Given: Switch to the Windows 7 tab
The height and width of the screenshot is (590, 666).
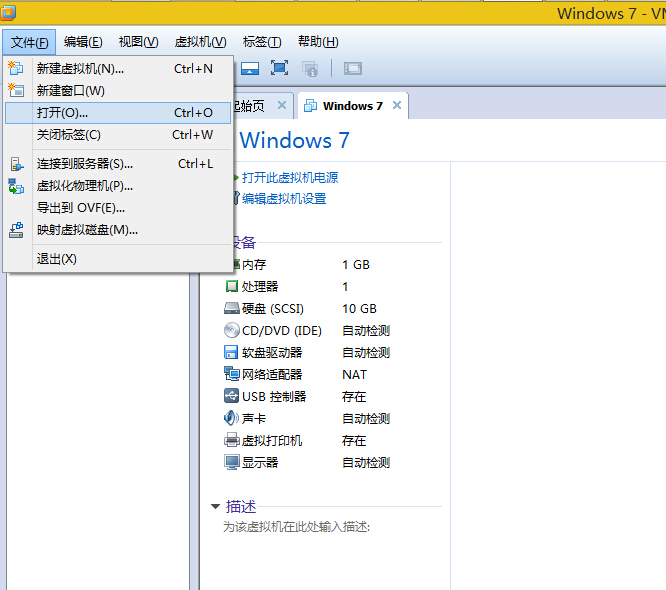Looking at the screenshot, I should tap(353, 106).
